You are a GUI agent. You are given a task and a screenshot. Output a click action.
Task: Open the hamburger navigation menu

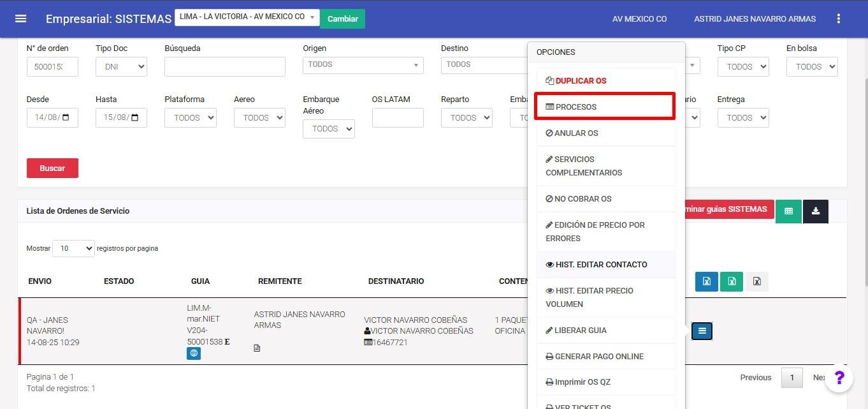click(20, 19)
